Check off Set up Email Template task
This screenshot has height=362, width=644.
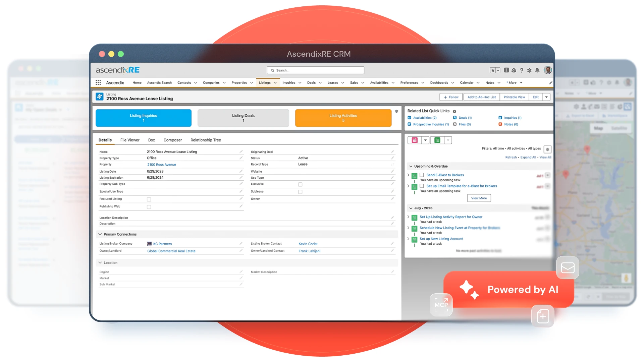coord(422,186)
